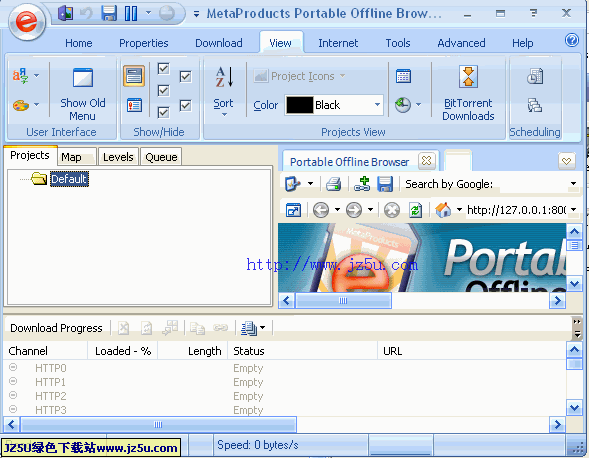Viewport: 589px width, 458px height.
Task: Switch to the Levels tab
Action: pos(118,157)
